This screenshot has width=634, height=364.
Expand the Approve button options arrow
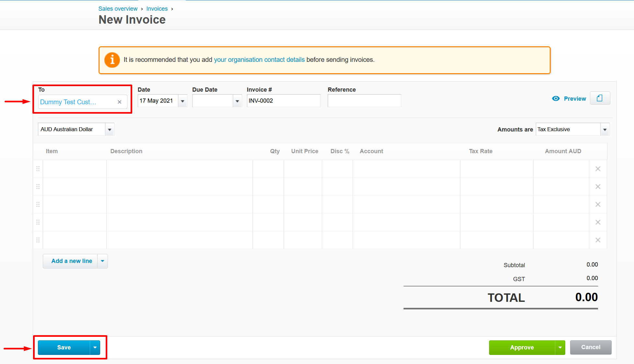560,347
